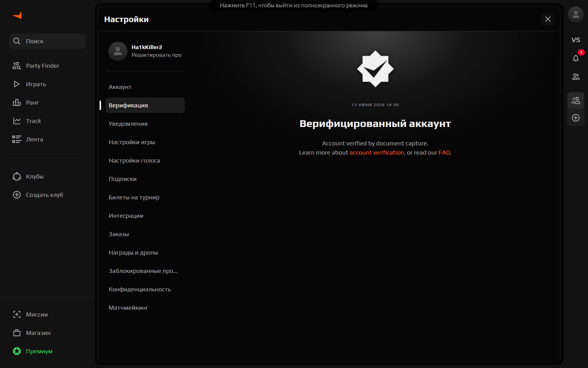The width and height of the screenshot is (588, 368).
Task: Open the Конфиденциальность tab
Action: coord(145,289)
